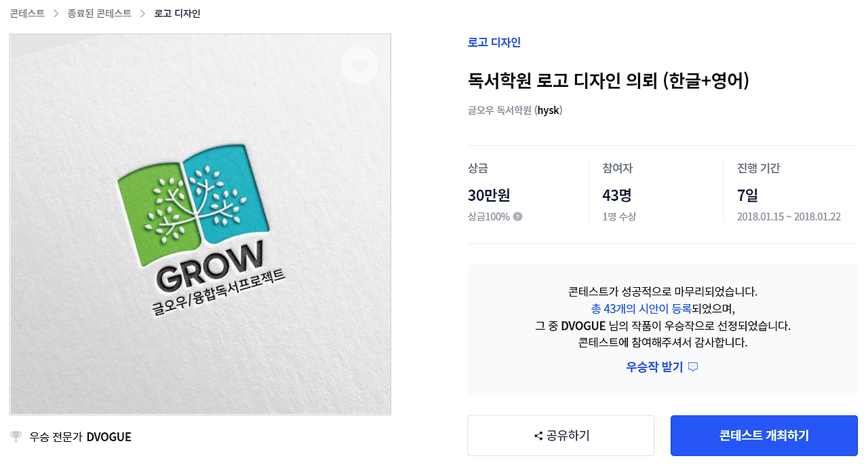Screen dimensions: 868x469
Task: Open the GROW logo winning design image
Action: (201, 225)
